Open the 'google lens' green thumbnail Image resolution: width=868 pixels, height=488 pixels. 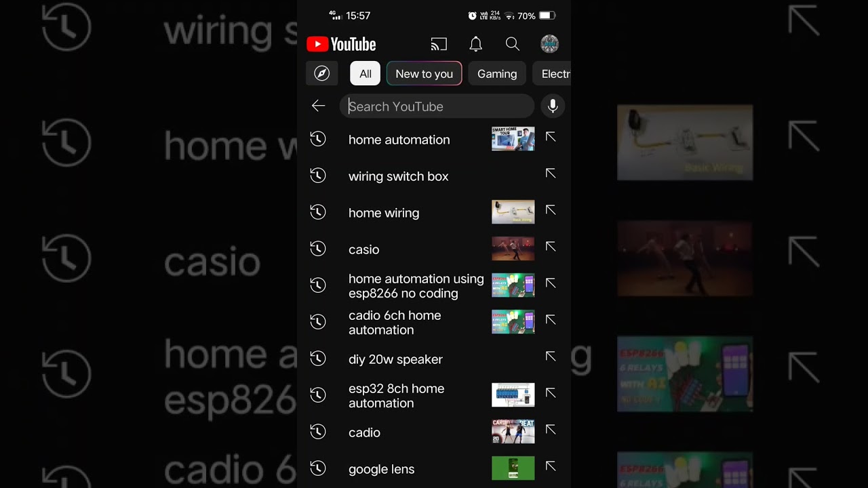[x=513, y=468]
